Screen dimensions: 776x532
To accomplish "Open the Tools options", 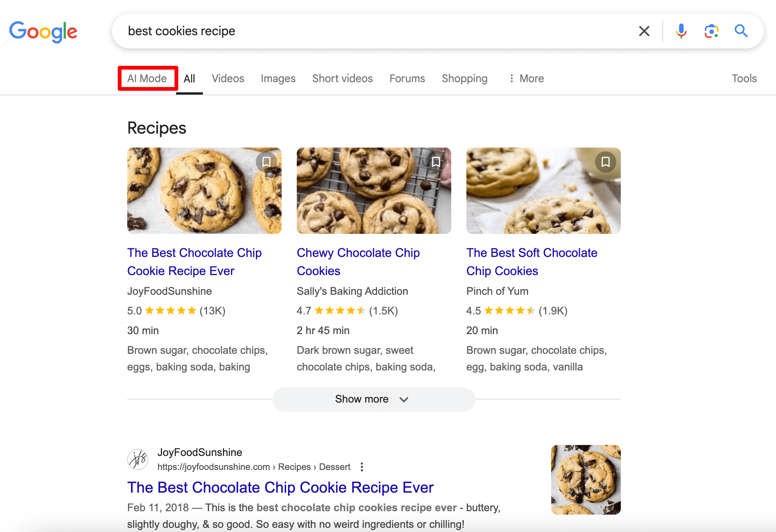I will [744, 78].
